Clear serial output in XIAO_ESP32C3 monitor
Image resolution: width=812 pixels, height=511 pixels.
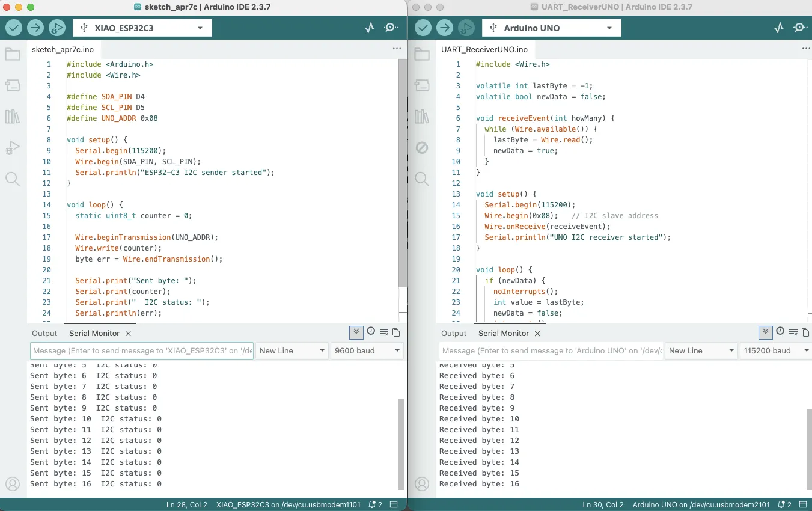click(384, 332)
